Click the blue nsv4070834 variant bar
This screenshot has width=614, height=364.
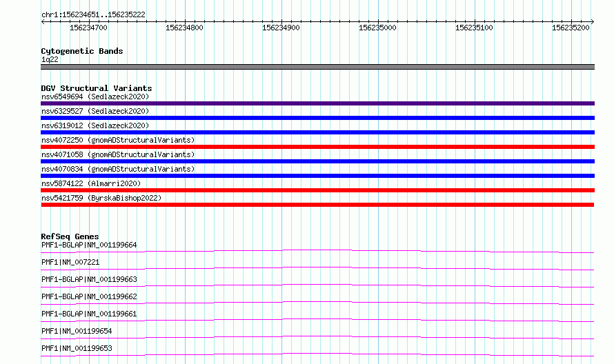tap(317, 176)
